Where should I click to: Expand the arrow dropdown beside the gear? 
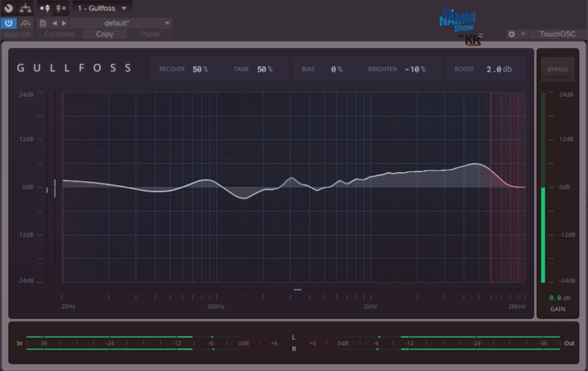pos(523,34)
